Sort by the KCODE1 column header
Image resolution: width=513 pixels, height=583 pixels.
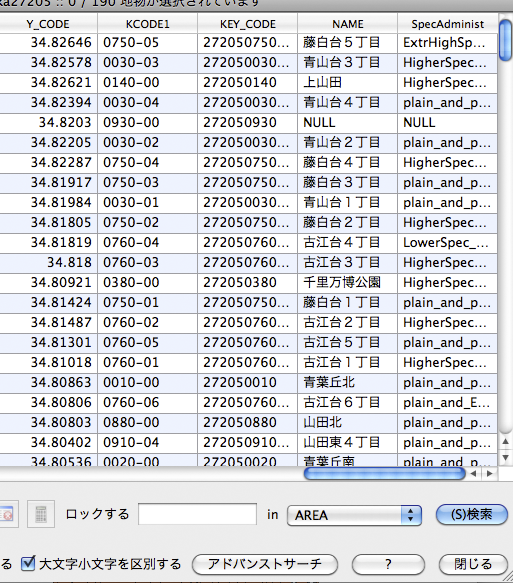click(x=148, y=24)
